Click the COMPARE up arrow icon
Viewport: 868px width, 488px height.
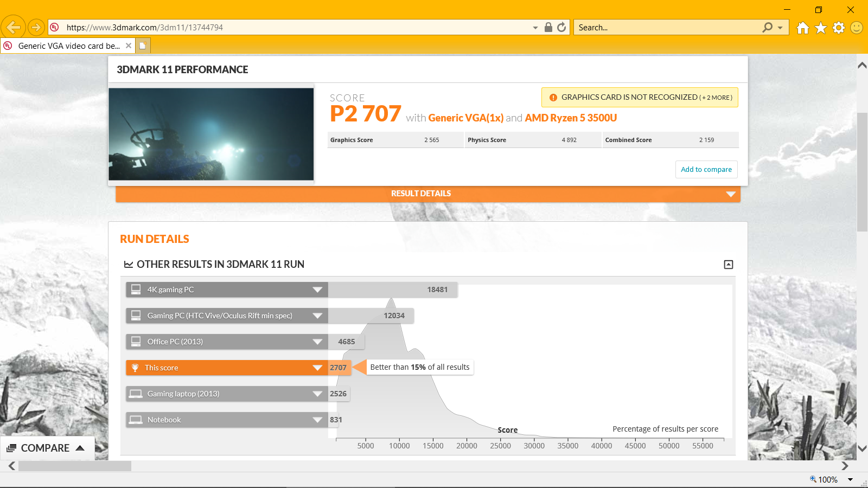80,448
